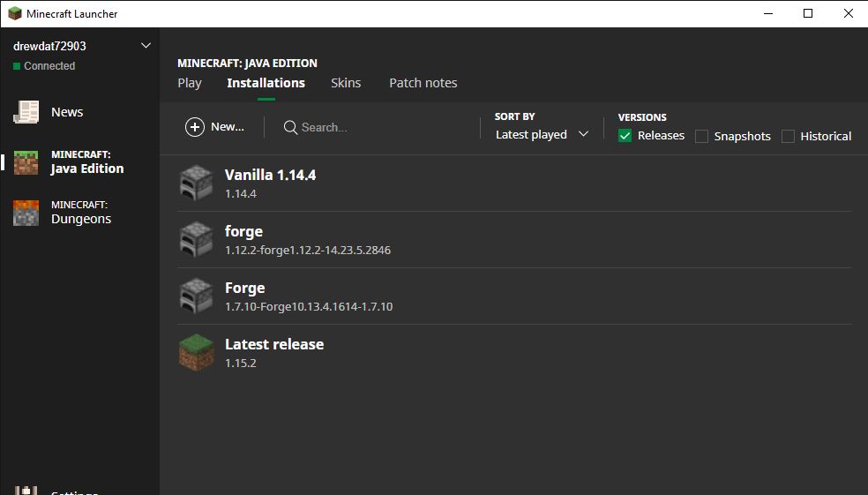Switch to the Play tab
868x495 pixels.
pos(190,83)
